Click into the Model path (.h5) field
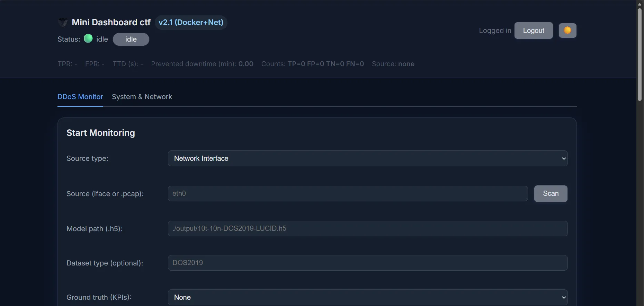The image size is (644, 306). 367,228
